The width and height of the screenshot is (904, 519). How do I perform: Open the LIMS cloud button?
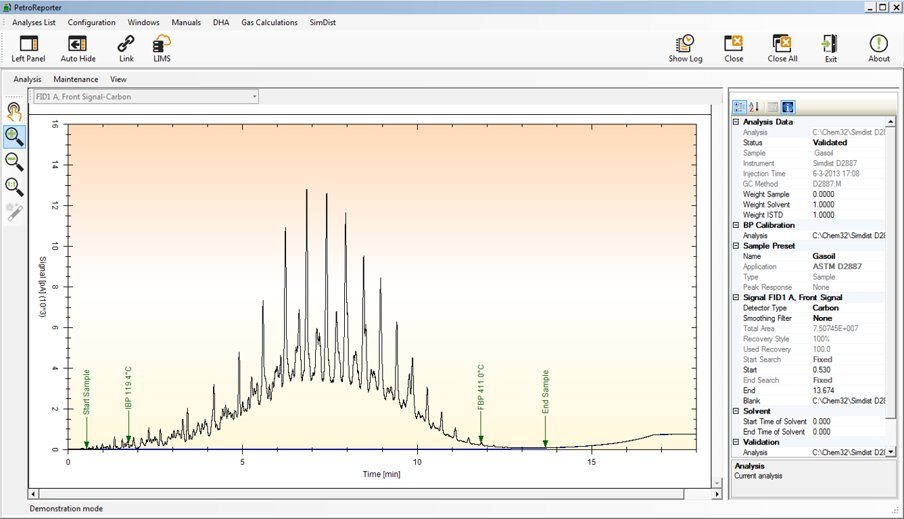click(162, 48)
